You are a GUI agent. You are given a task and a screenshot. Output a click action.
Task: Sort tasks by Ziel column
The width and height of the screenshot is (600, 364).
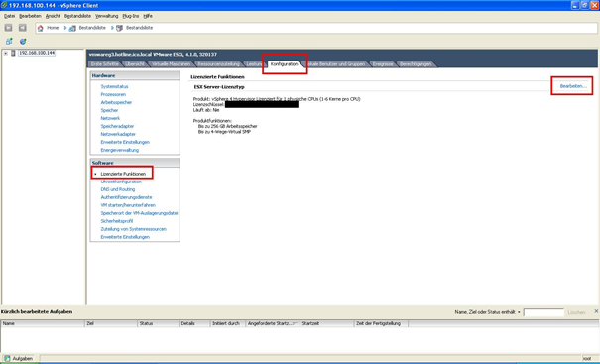(111, 323)
